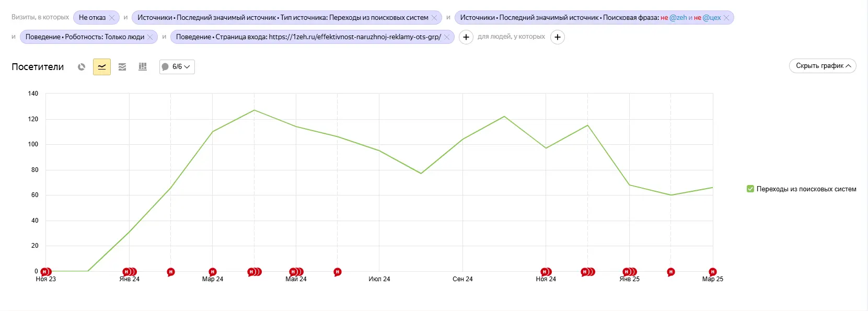Select the line chart view icon
Viewport: 868px width, 311px height.
102,67
